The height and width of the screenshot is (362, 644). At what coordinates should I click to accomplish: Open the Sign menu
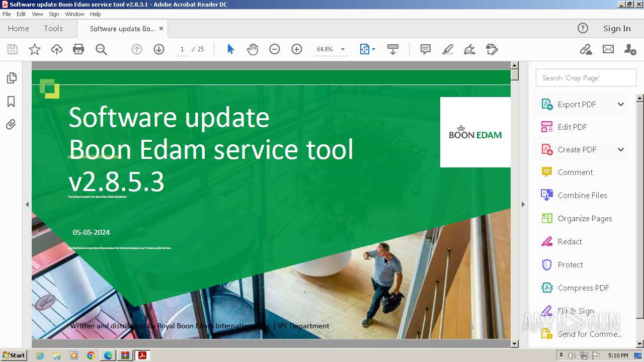point(54,14)
